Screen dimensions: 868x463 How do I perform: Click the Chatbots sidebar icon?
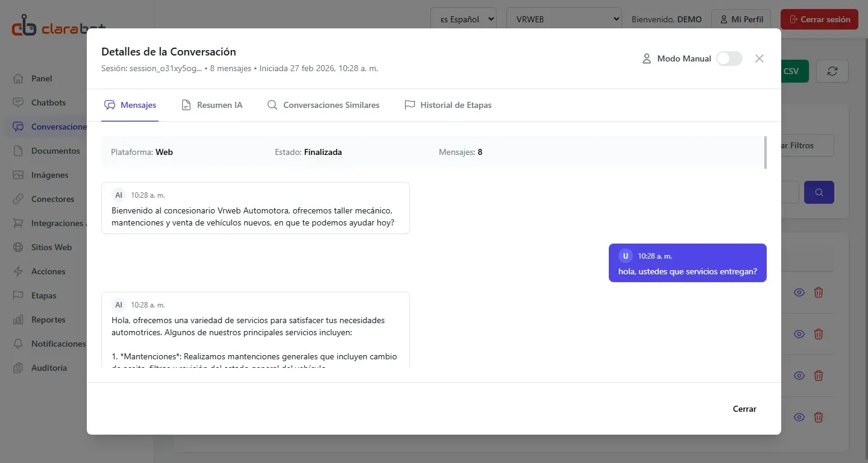[19, 102]
